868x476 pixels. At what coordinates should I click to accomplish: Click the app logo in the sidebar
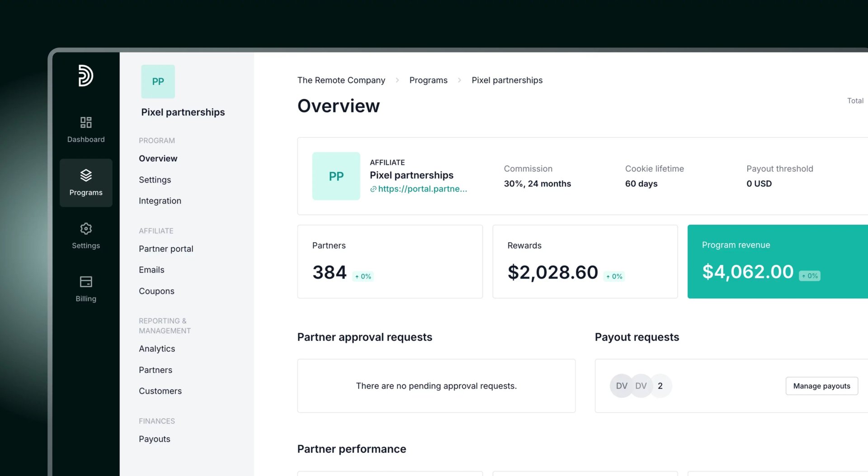(x=85, y=75)
